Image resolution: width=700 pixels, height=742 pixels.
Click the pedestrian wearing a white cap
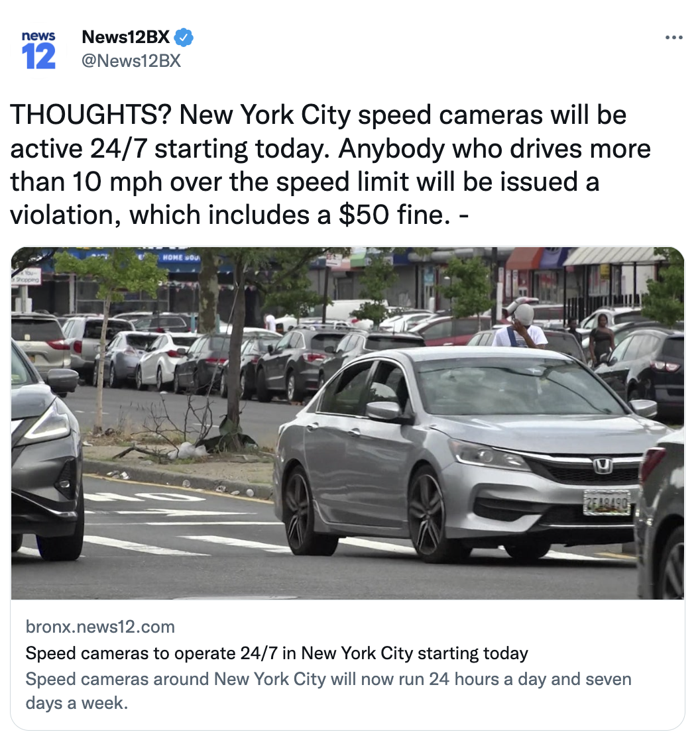(522, 323)
